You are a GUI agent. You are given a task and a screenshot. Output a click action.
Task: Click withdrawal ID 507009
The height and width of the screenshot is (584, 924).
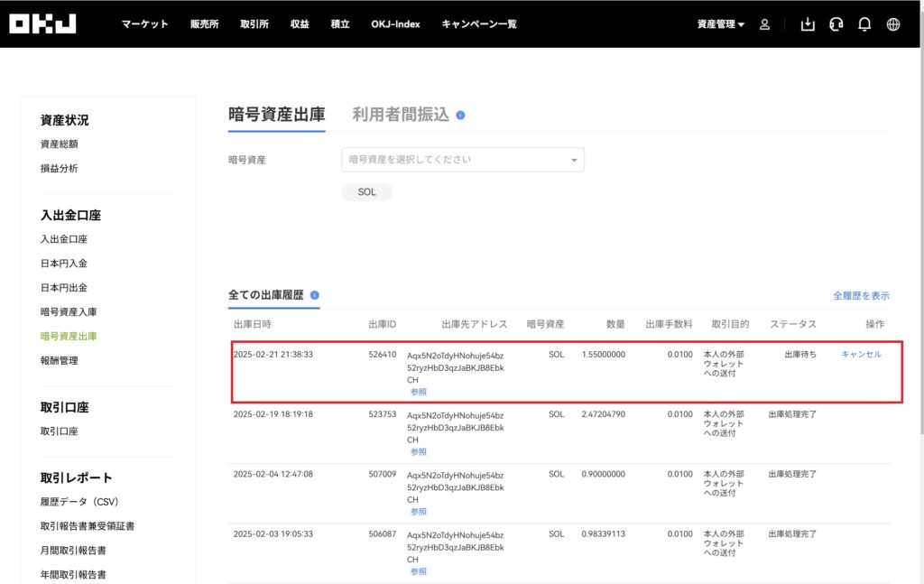point(382,474)
